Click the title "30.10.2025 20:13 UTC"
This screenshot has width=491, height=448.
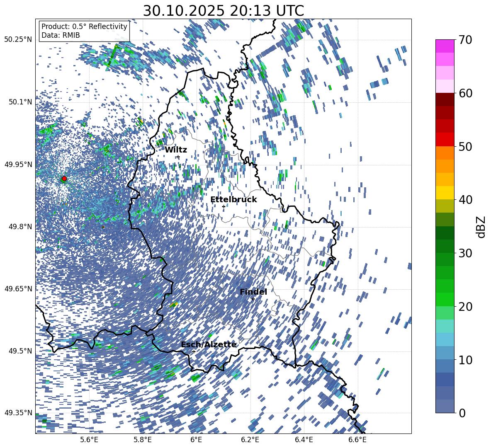(x=223, y=11)
